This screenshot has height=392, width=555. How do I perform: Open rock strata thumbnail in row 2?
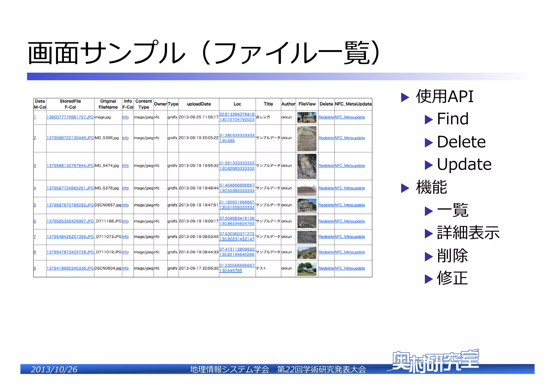tap(307, 138)
